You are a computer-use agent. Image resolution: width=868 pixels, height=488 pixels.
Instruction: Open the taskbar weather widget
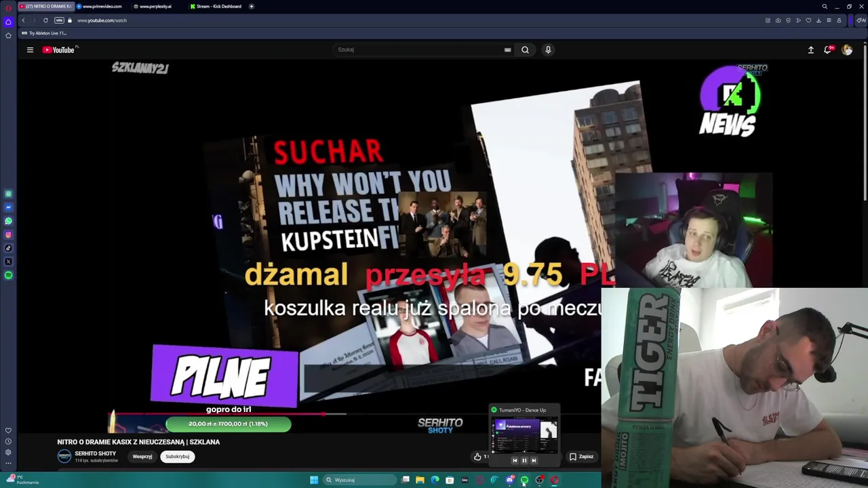tap(22, 480)
